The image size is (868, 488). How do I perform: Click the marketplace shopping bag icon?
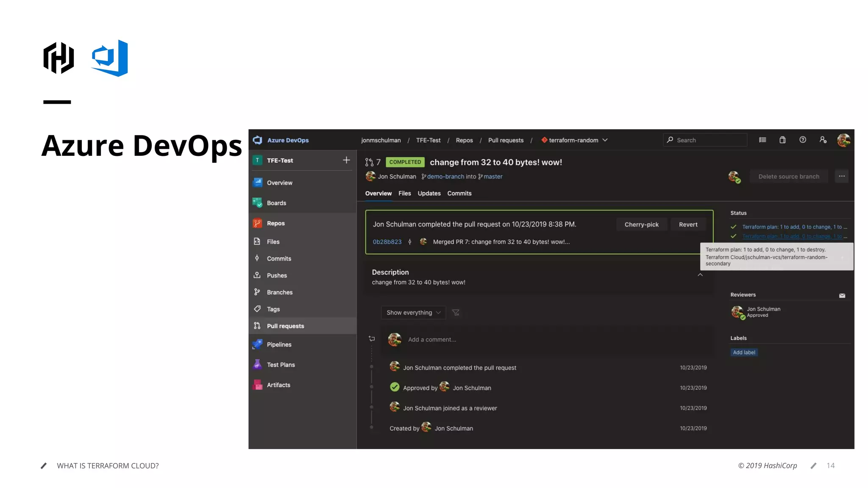[782, 140]
